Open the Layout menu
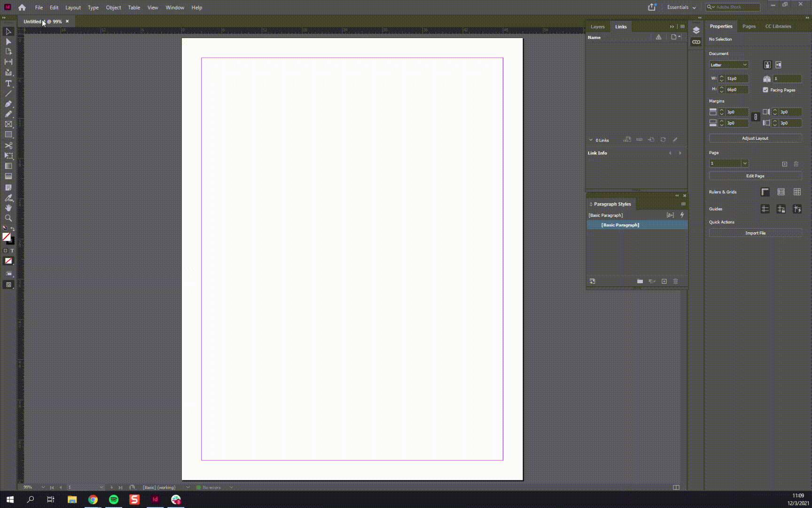Viewport: 812px width, 508px height. [73, 8]
